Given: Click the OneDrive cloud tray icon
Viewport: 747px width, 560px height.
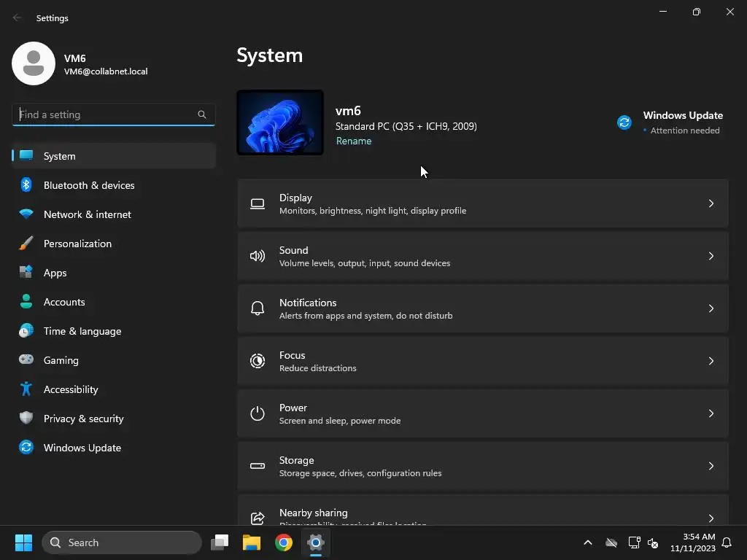Looking at the screenshot, I should click(x=611, y=542).
